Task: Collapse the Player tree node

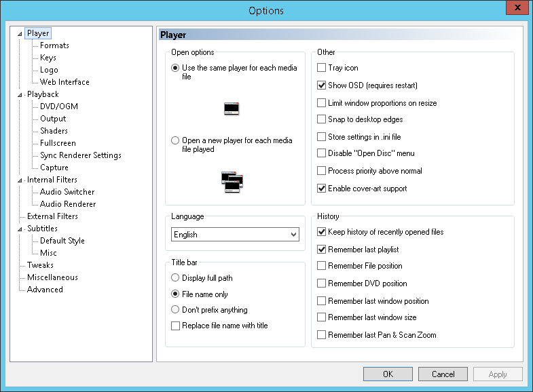Action: (x=21, y=33)
